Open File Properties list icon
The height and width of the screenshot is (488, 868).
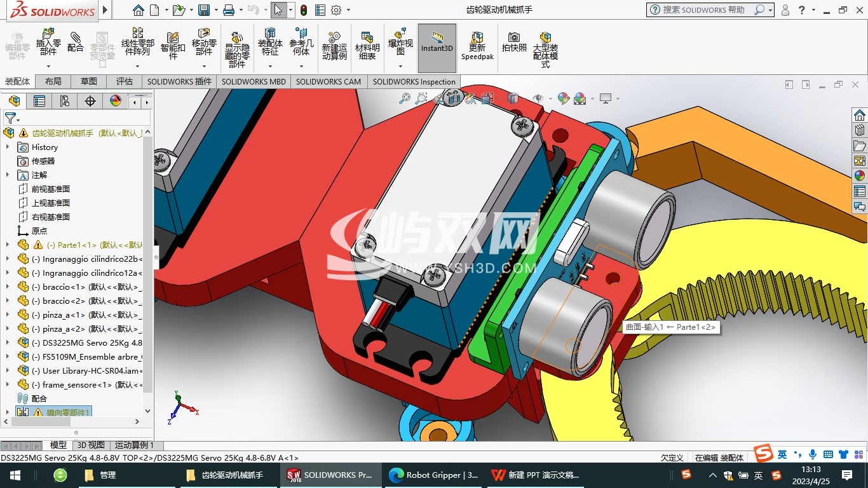click(320, 10)
